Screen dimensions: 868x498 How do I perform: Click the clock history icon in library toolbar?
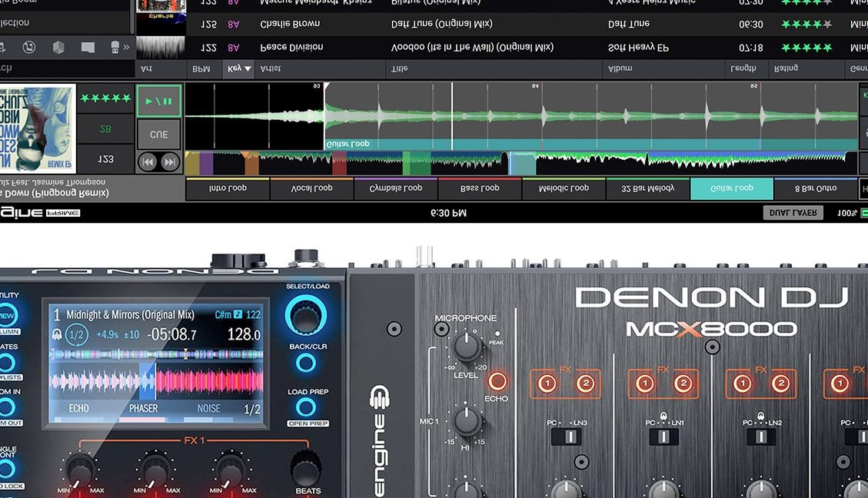[x=29, y=48]
